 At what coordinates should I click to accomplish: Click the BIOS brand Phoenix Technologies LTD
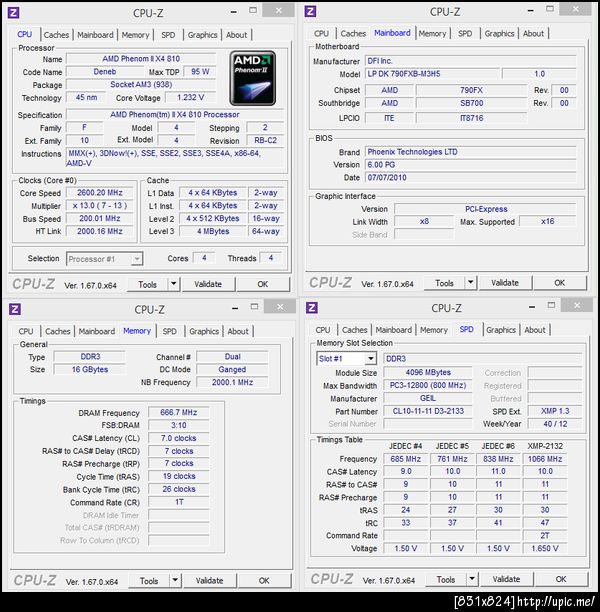pyautogui.click(x=470, y=152)
